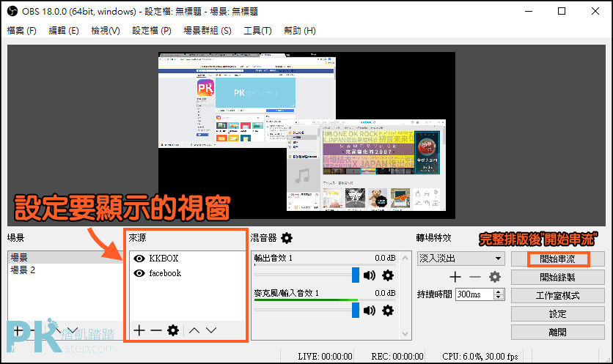Open transition properties gear icon

(x=495, y=277)
